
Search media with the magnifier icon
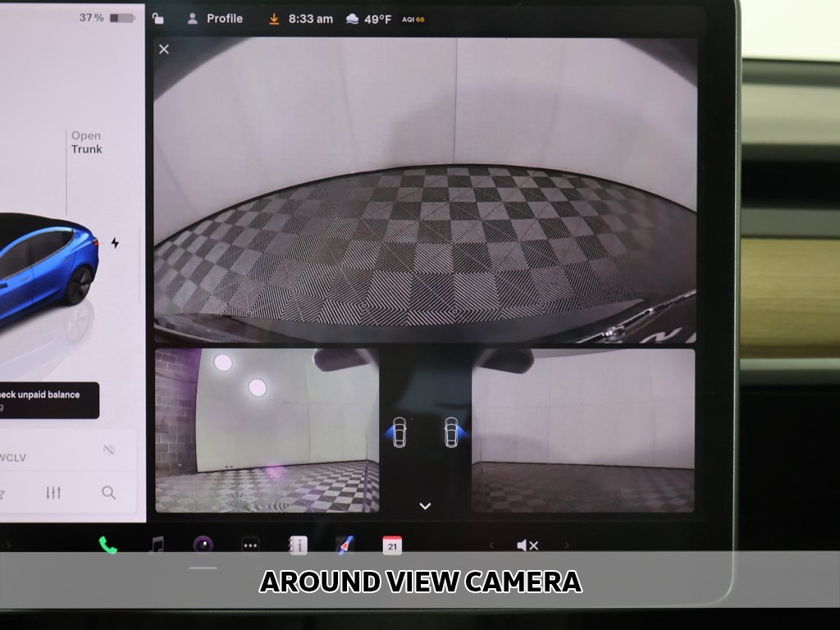108,492
